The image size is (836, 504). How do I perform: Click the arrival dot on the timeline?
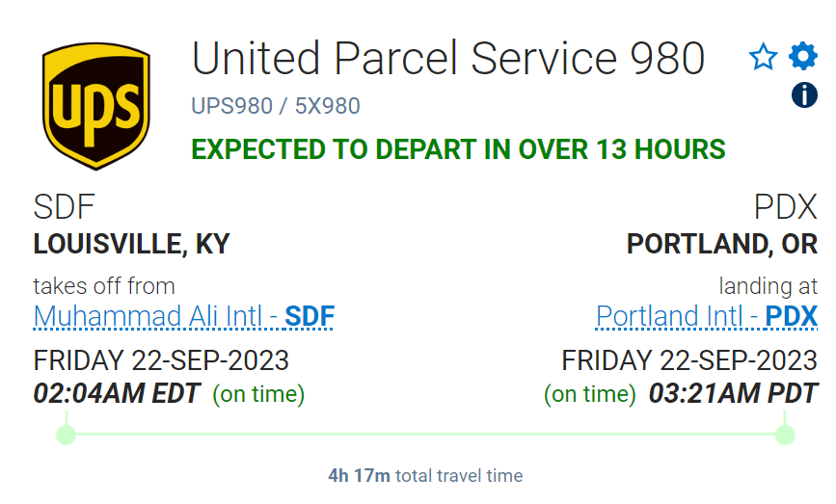click(x=785, y=434)
